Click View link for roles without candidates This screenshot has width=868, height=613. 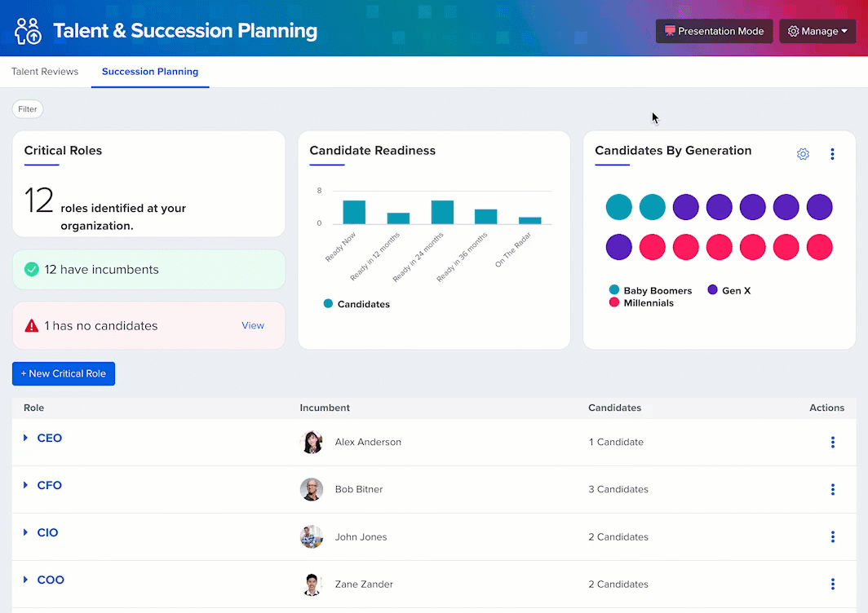[253, 326]
